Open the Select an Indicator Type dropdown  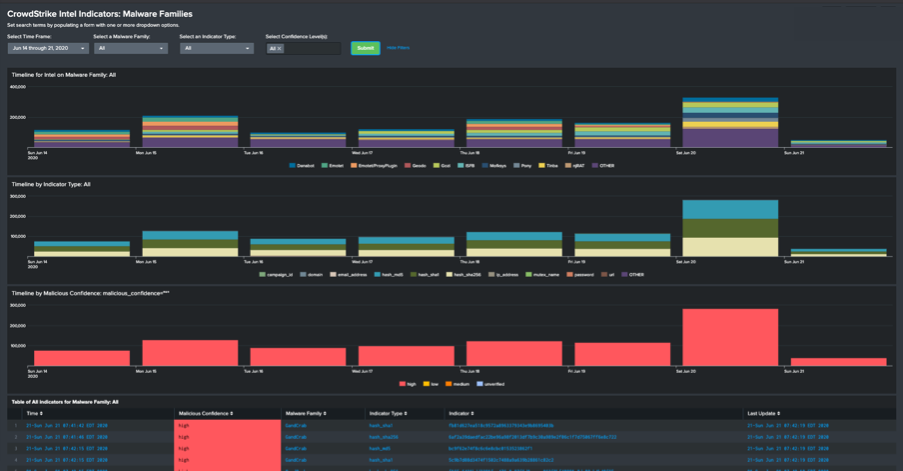point(217,48)
